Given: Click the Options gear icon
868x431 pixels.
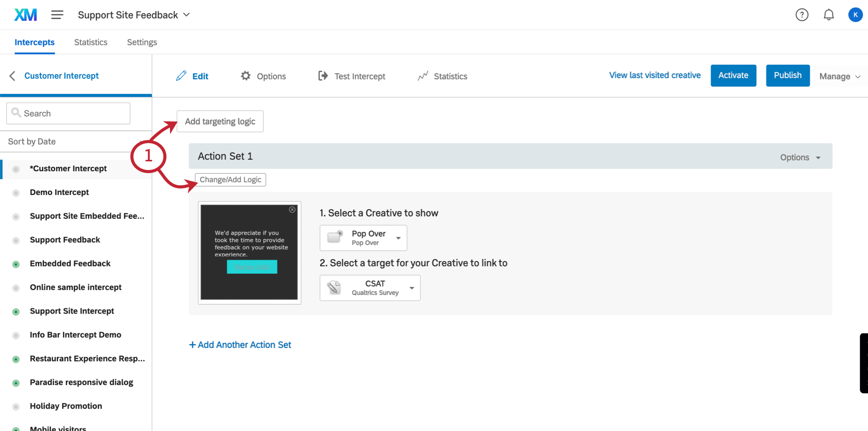Looking at the screenshot, I should pyautogui.click(x=246, y=76).
